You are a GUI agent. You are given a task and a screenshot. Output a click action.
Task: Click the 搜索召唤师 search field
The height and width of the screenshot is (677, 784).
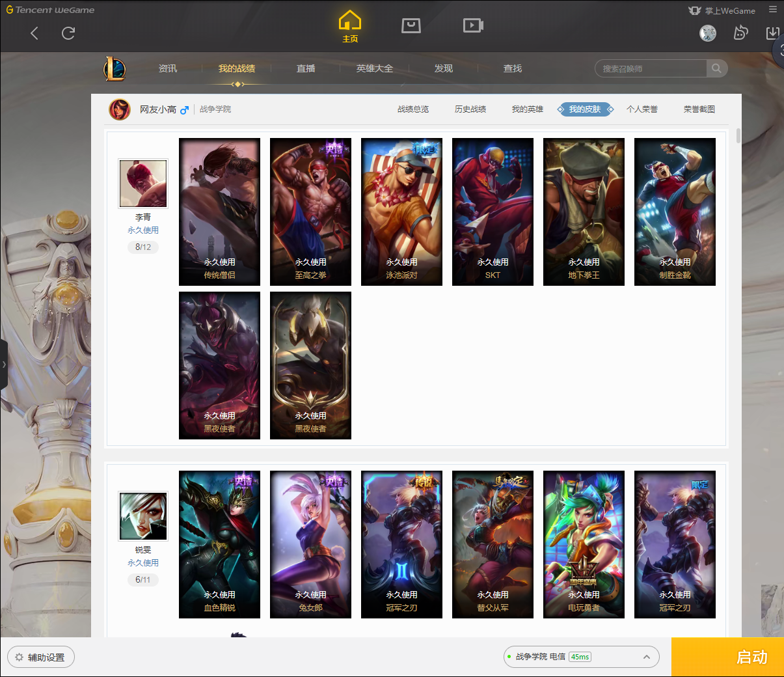click(x=651, y=68)
